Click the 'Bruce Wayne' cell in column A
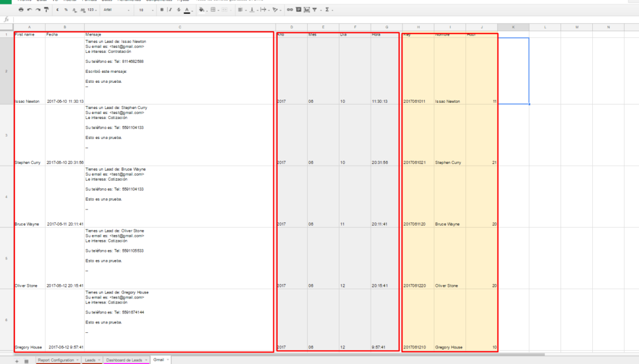Viewport: 639px width, 364px height. tap(29, 197)
